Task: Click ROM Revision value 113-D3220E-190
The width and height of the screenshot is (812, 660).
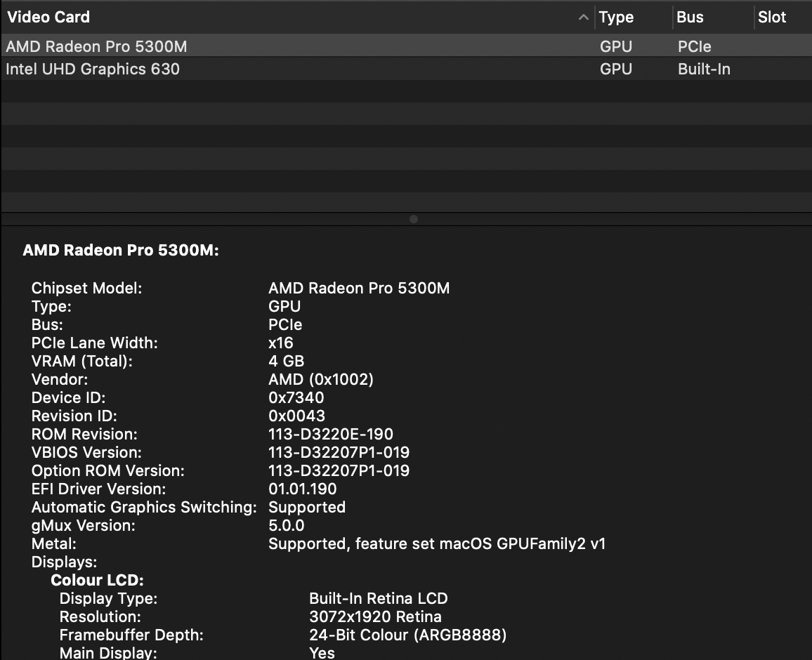Action: (331, 434)
